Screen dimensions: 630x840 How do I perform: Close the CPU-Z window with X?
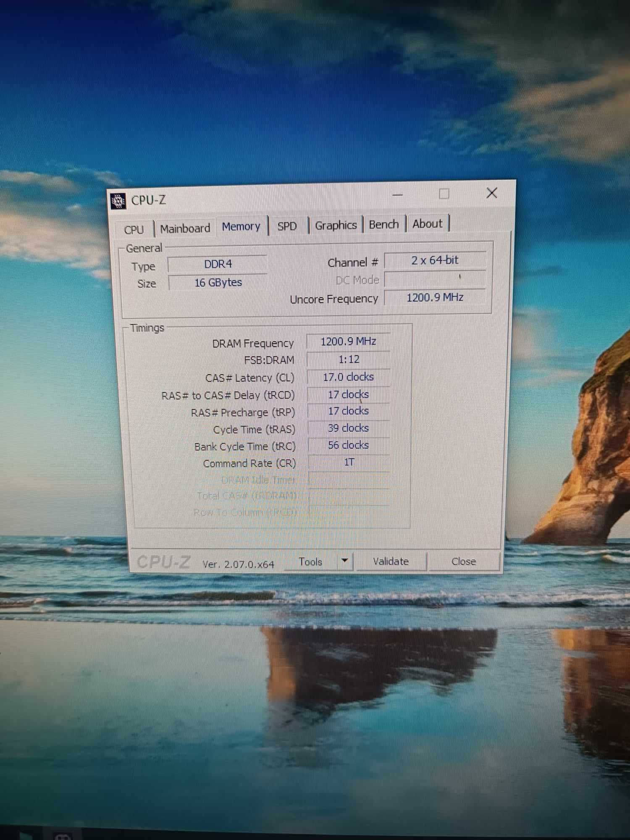tap(491, 193)
